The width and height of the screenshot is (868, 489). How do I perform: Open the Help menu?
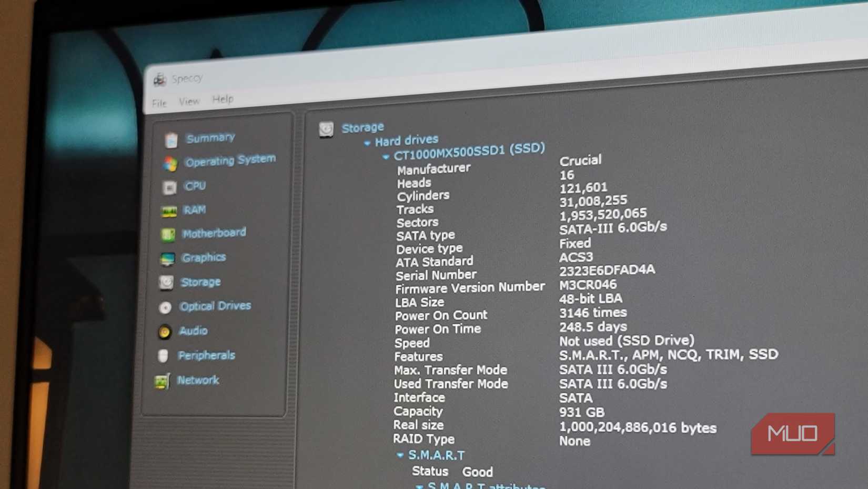pyautogui.click(x=224, y=99)
